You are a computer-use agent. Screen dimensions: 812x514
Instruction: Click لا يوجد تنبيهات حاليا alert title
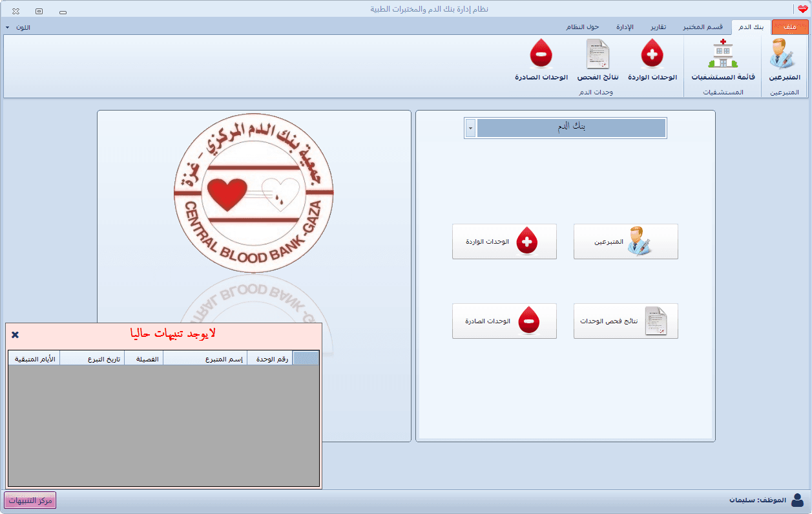(x=172, y=334)
